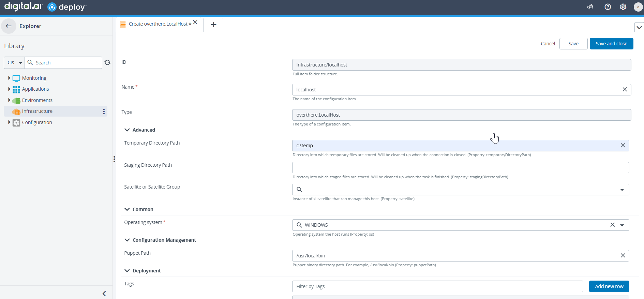Expand the Applications tree node

click(x=9, y=89)
